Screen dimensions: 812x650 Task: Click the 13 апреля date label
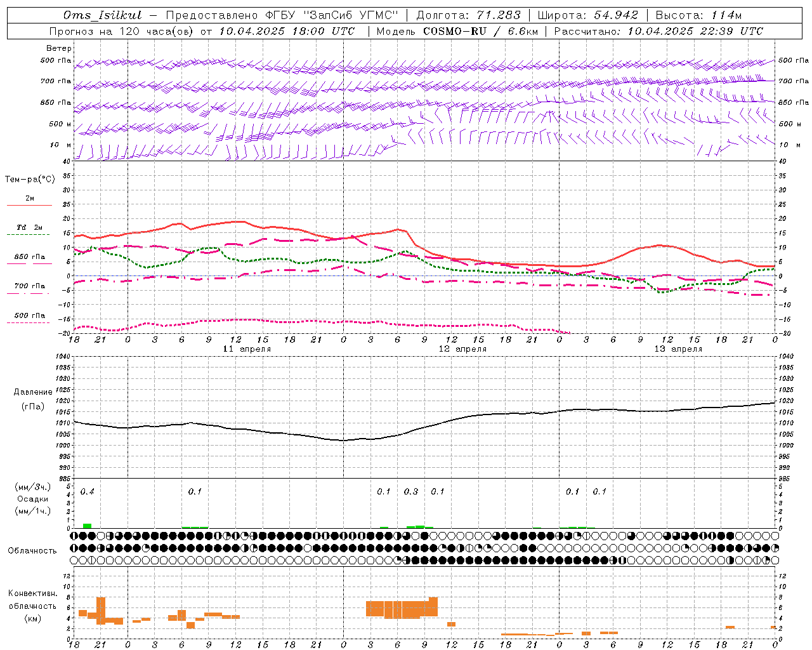678,349
